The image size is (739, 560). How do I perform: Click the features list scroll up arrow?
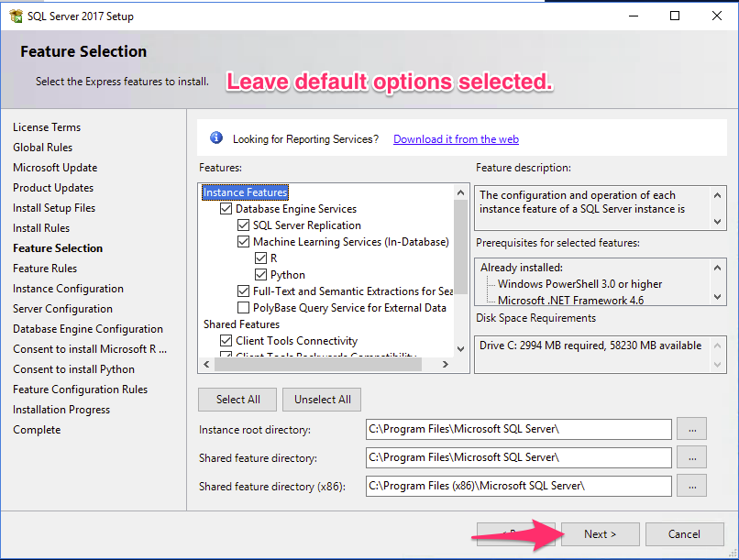click(x=460, y=192)
